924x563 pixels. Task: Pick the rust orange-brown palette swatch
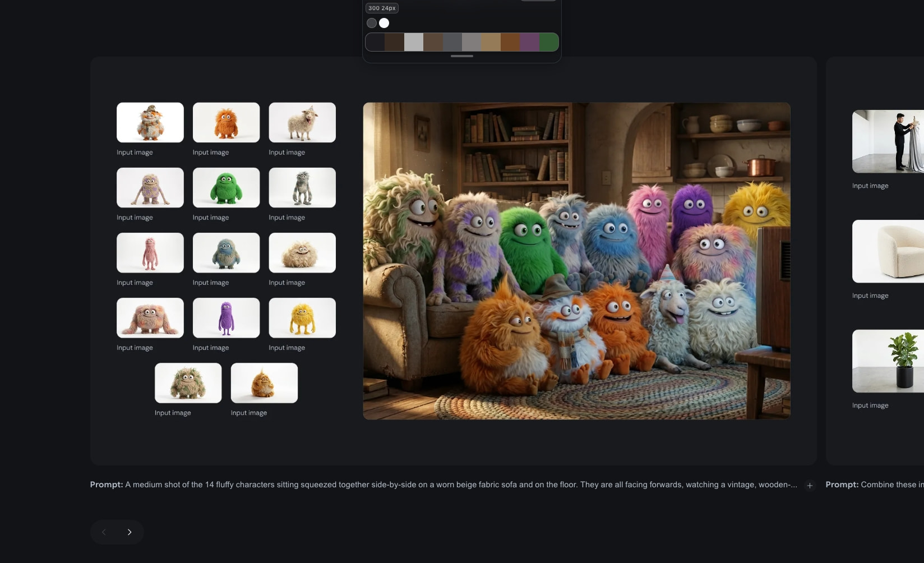(x=510, y=42)
